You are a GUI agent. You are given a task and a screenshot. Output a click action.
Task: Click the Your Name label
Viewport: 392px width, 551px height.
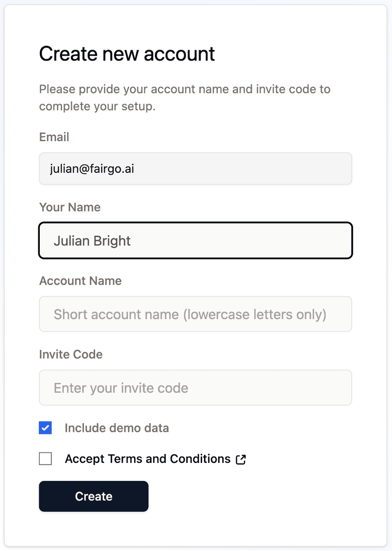coord(70,207)
